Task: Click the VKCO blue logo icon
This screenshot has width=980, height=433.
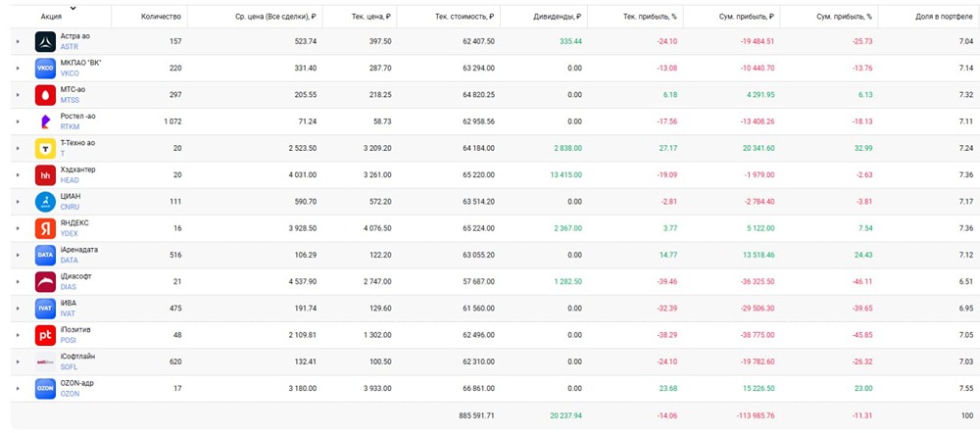Action: [x=46, y=69]
